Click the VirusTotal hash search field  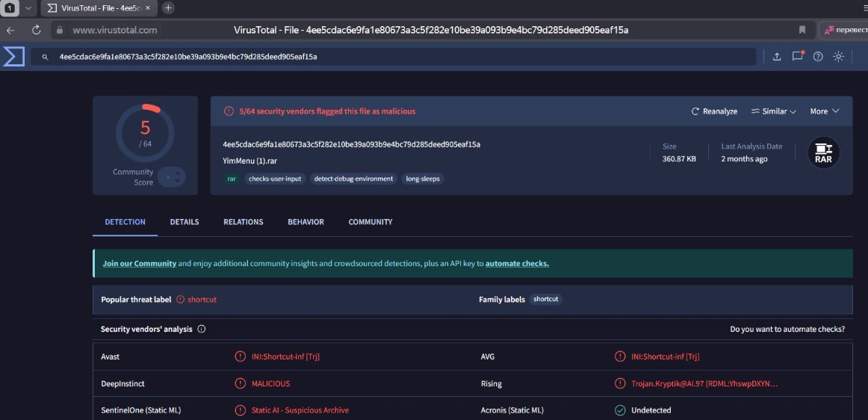coord(393,57)
